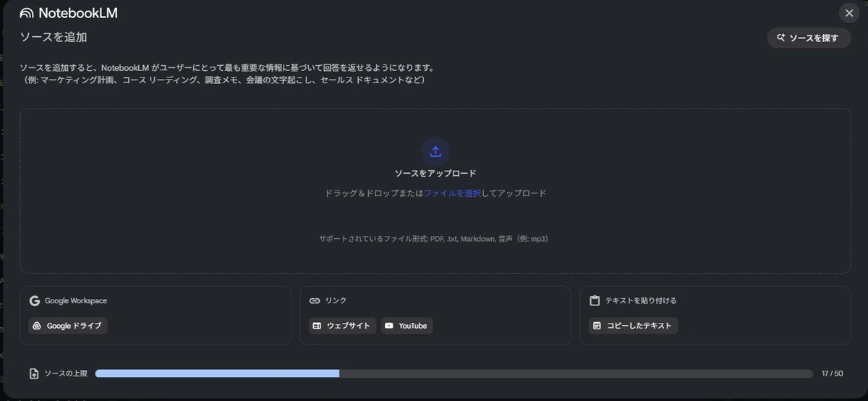868x401 pixels.
Task: Close the add source dialog
Action: pos(849,13)
